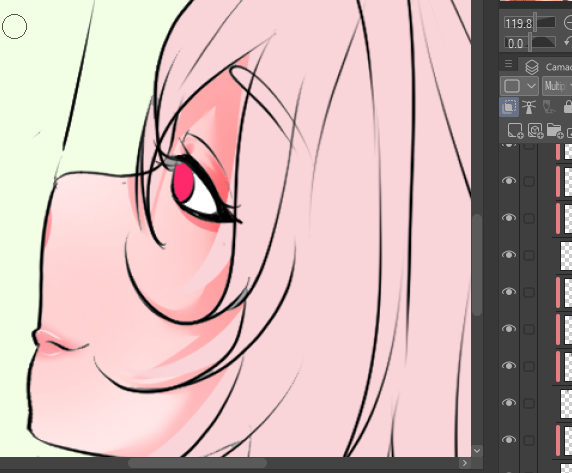Screen dimensions: 572x473
Task: Create a new vector layer
Action: (536, 131)
